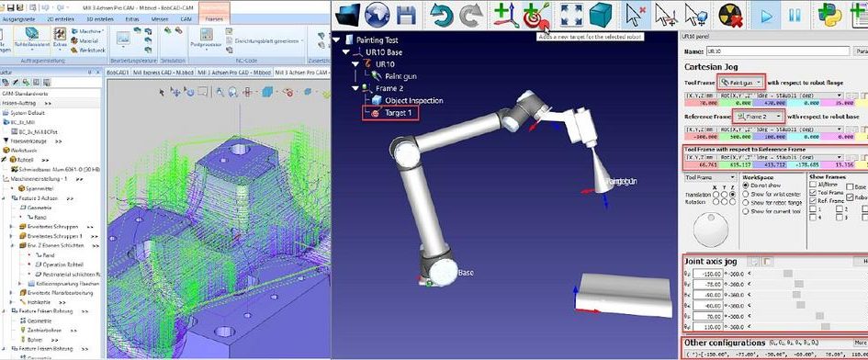Undo the last action

click(x=442, y=15)
